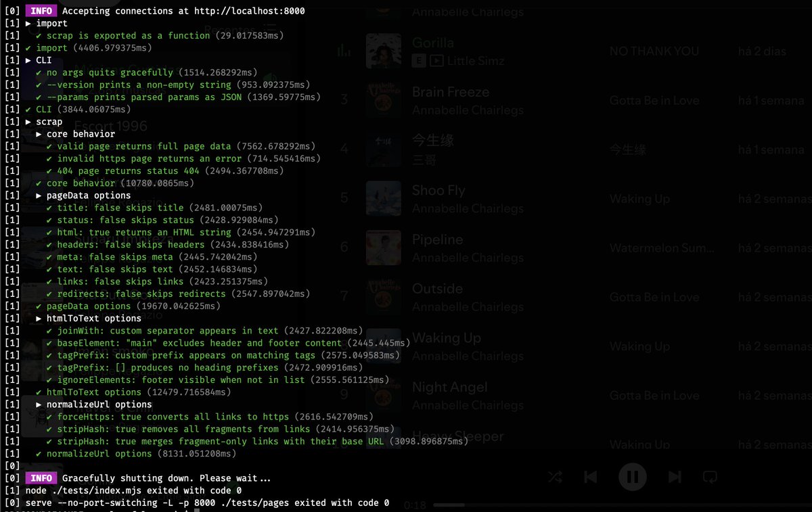Click the '▶ htmlToText options' terminal heading
812x512 pixels.
pos(89,319)
